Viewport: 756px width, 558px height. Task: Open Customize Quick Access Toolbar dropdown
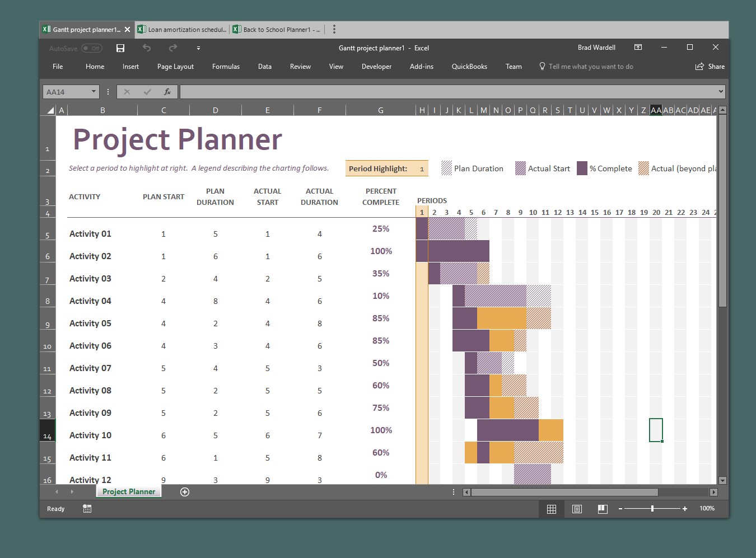[x=198, y=49]
